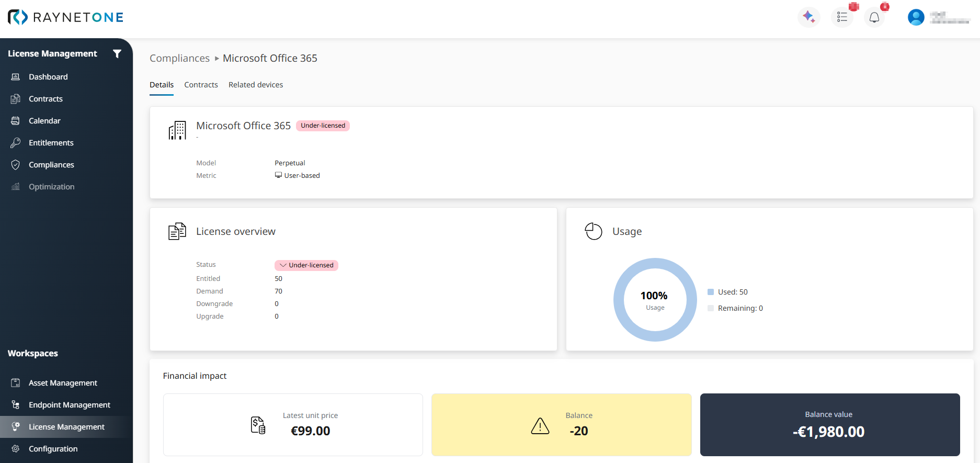
Task: Click the Usage card heading
Action: coord(627,231)
